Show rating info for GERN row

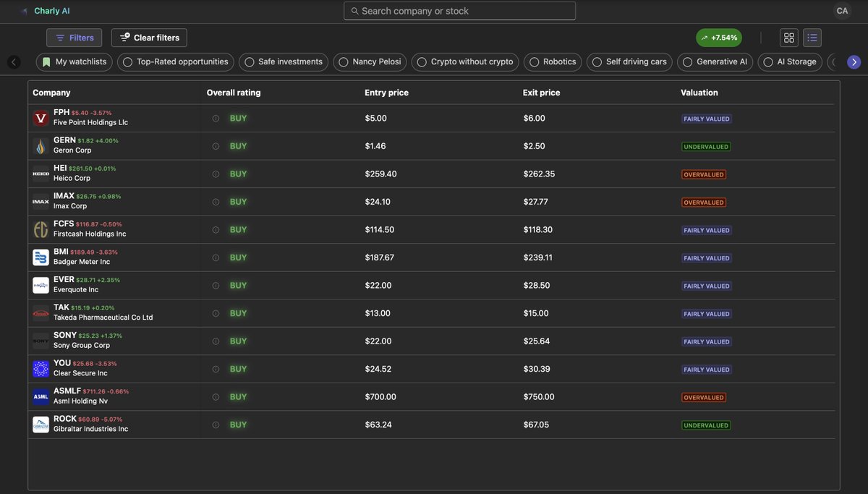(x=216, y=146)
